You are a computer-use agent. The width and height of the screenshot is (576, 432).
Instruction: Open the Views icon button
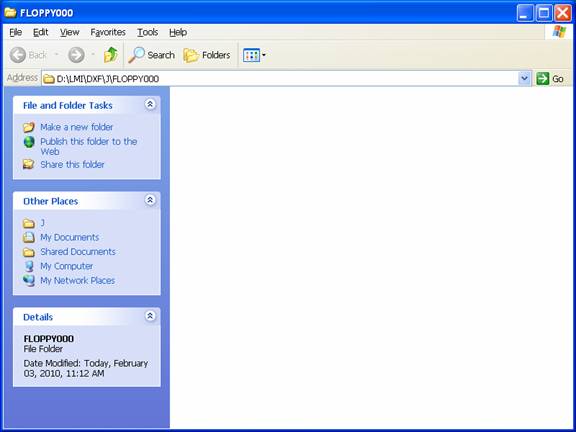pyautogui.click(x=252, y=55)
